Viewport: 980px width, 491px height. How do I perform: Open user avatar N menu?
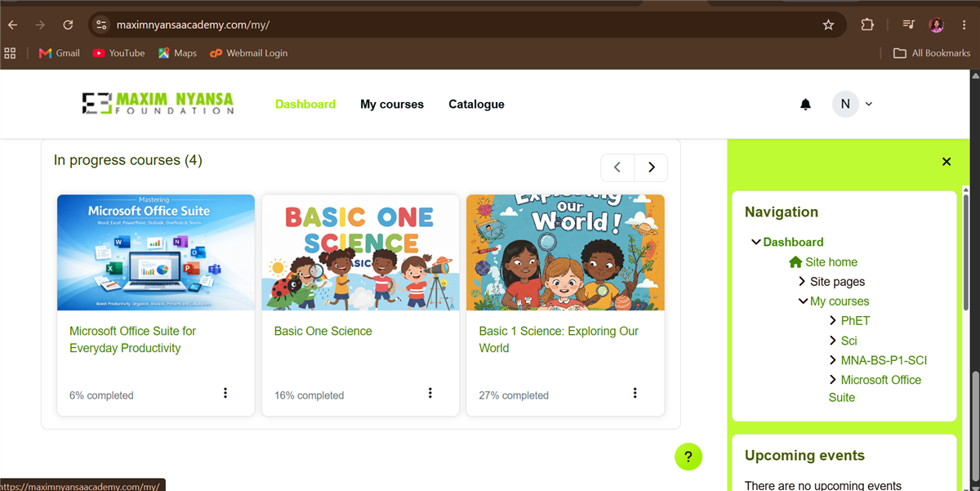tap(845, 104)
